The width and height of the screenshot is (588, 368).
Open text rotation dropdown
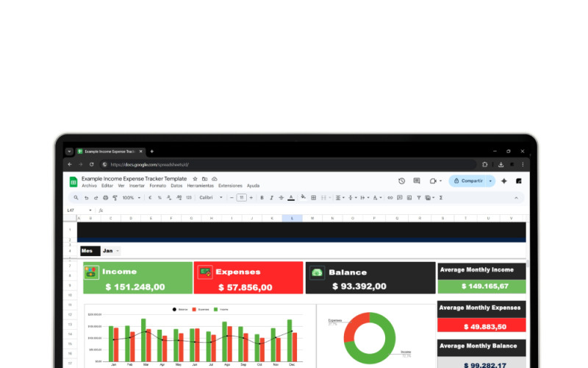377,197
